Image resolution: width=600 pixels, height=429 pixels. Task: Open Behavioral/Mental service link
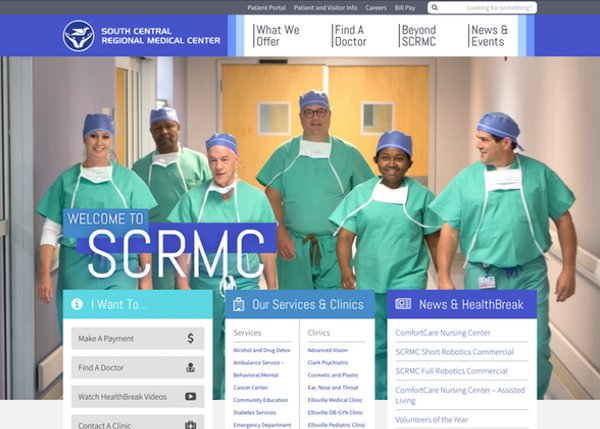tap(256, 375)
